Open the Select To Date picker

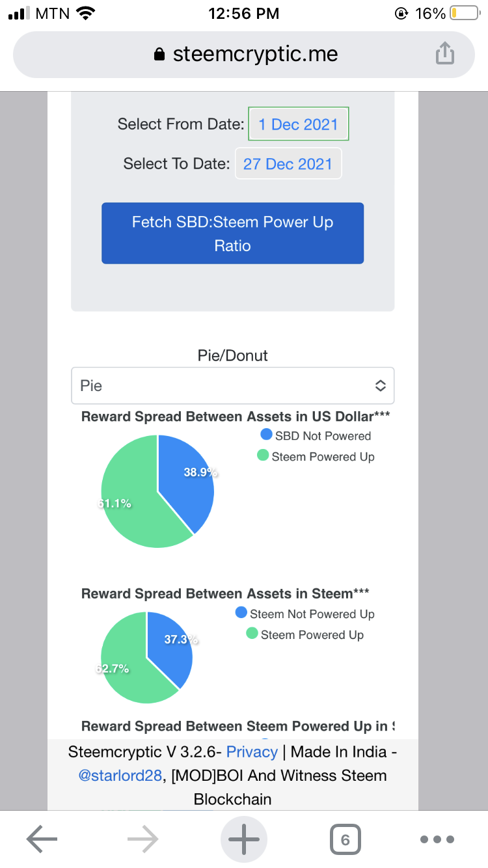[x=288, y=164]
